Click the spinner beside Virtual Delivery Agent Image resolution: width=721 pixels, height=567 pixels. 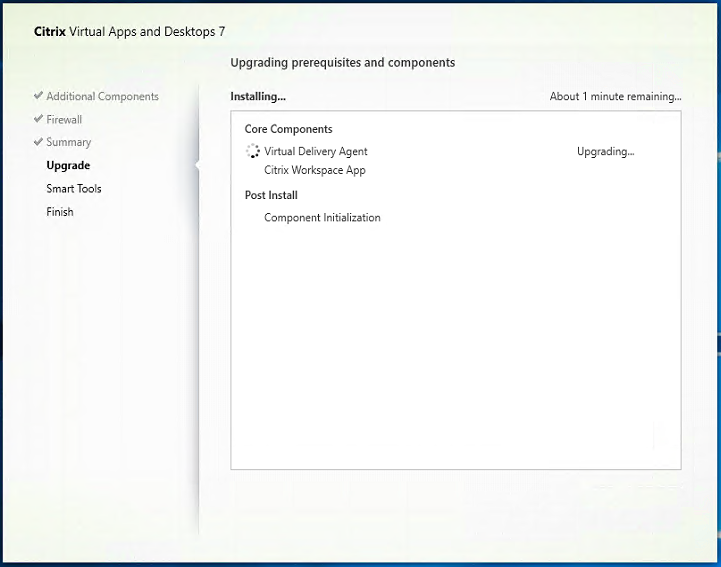point(252,151)
